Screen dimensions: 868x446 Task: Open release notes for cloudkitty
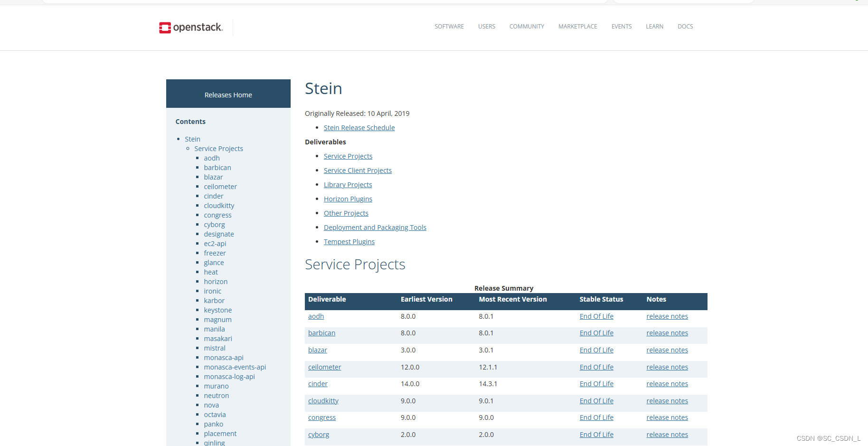point(667,401)
